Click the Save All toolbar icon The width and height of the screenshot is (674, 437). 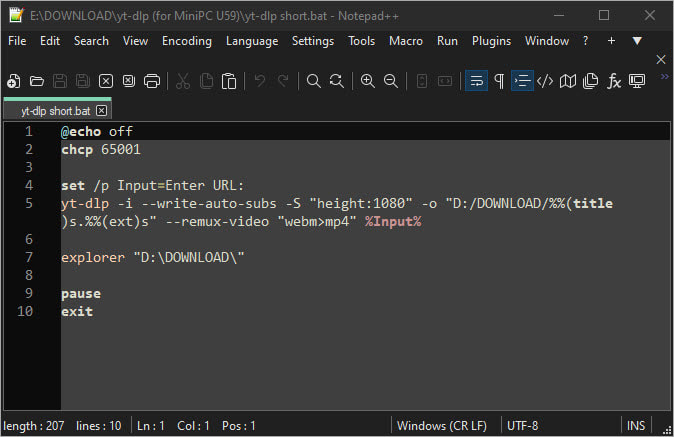tap(83, 81)
